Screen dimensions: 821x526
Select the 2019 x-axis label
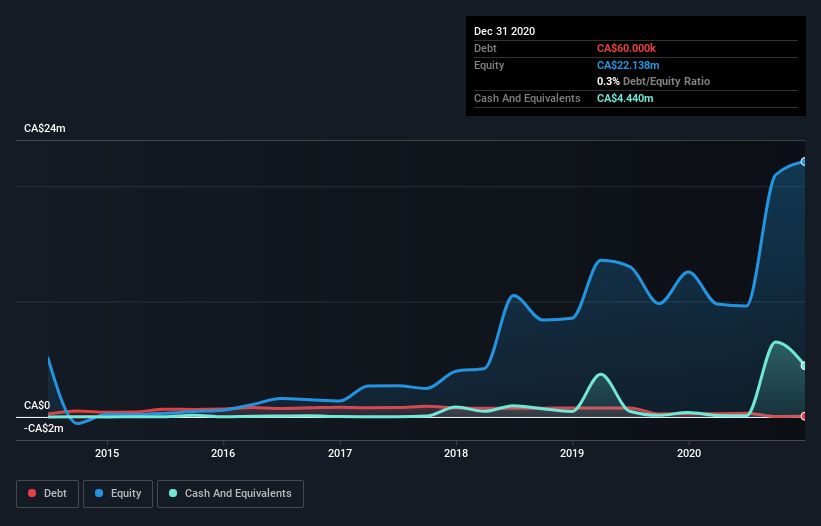coord(572,453)
